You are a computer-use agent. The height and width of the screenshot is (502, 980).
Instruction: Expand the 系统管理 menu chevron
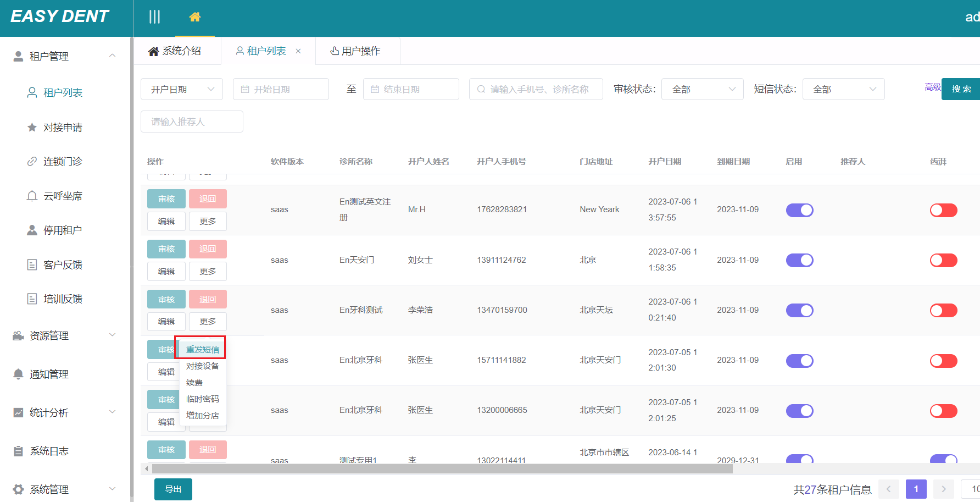(112, 488)
